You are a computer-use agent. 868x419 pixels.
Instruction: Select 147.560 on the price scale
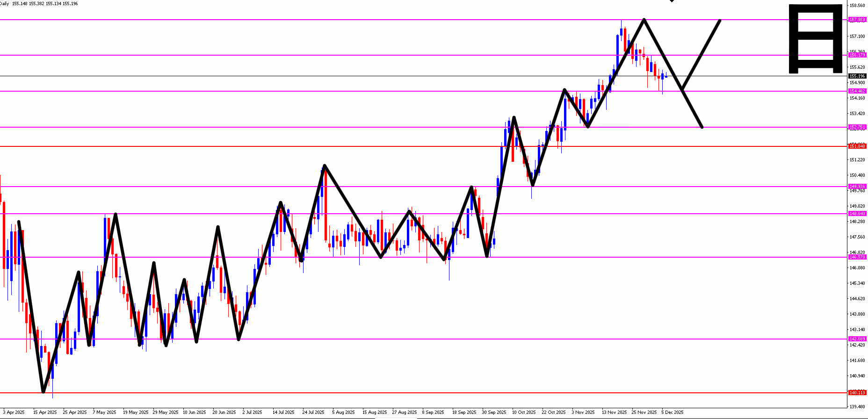pos(857,237)
